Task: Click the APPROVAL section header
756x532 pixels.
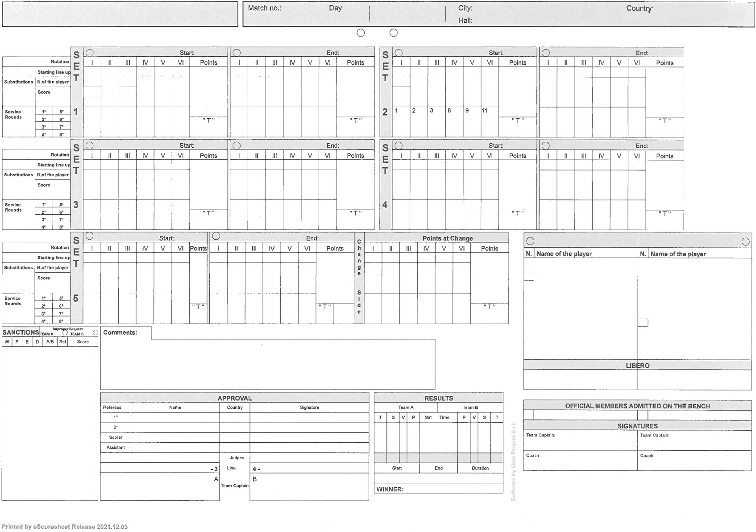Action: coord(235,398)
